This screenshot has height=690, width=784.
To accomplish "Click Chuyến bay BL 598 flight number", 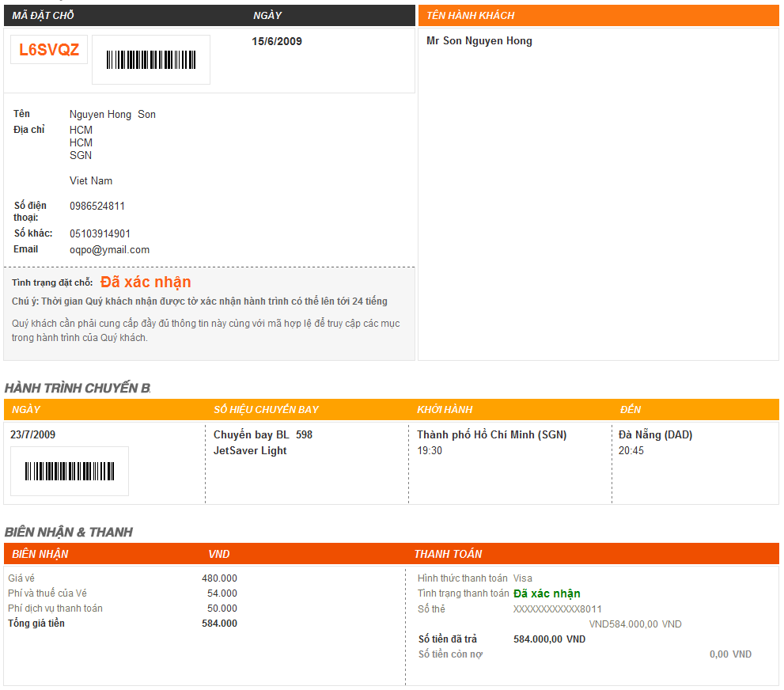I will click(263, 434).
